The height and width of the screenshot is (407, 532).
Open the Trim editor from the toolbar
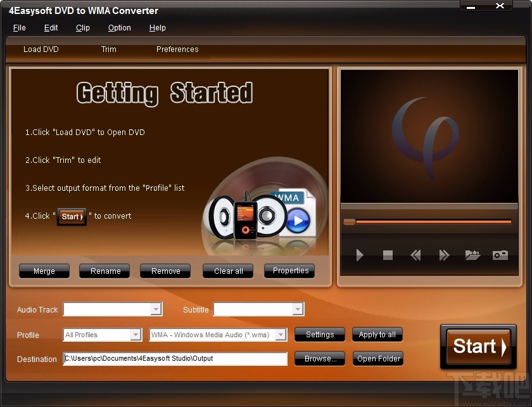[108, 49]
